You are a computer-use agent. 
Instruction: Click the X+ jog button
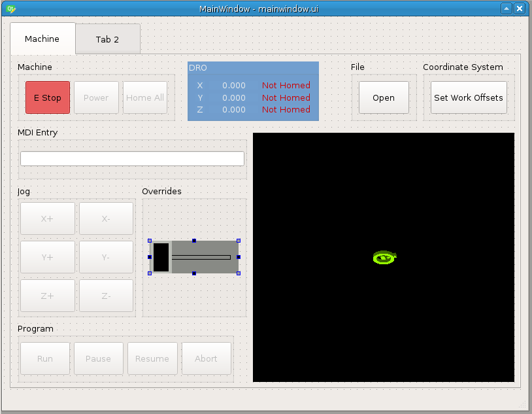coord(48,218)
